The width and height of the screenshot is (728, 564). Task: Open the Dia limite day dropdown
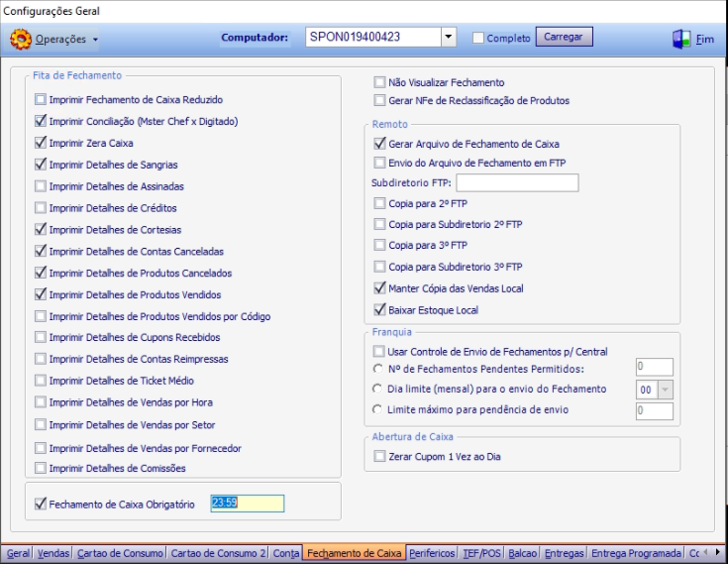(x=665, y=390)
